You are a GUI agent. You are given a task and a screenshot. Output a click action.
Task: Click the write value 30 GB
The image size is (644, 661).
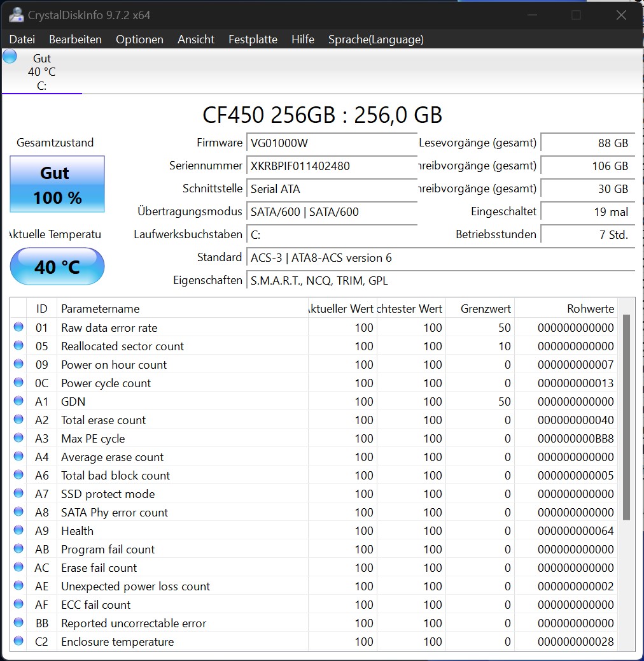point(587,188)
